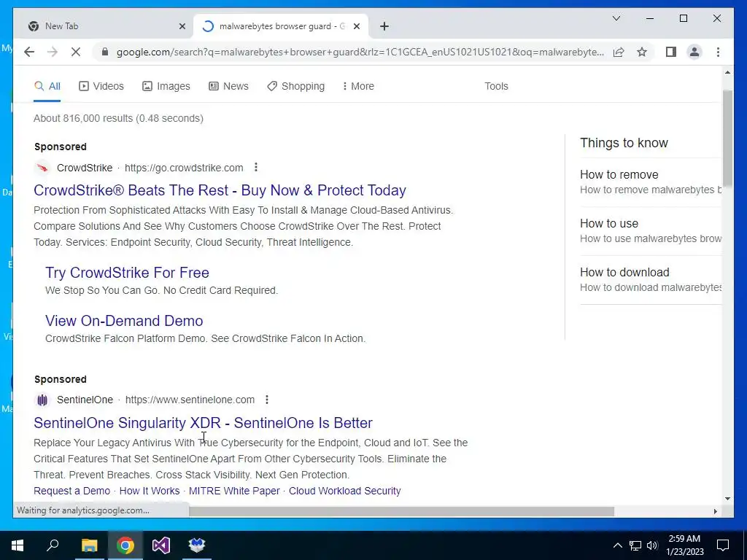Open CrowdStrike Beats The Rest headline link

(x=220, y=190)
